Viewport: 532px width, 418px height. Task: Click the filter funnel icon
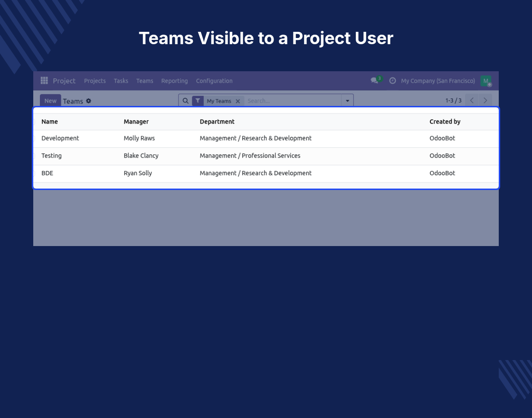tap(198, 101)
